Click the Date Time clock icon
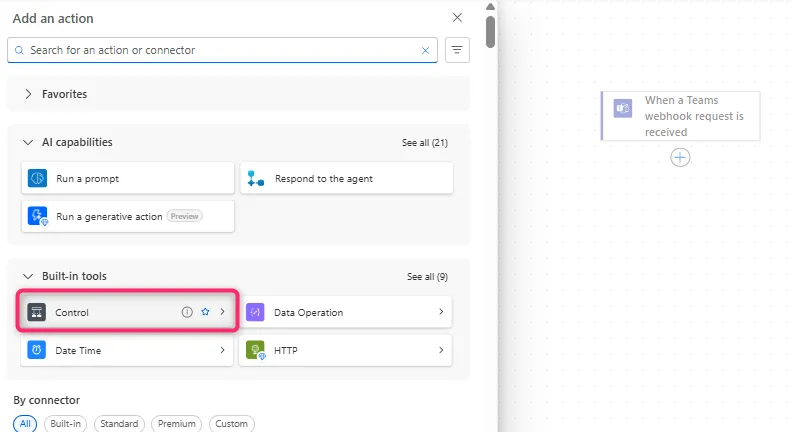The width and height of the screenshot is (792, 432). click(37, 350)
